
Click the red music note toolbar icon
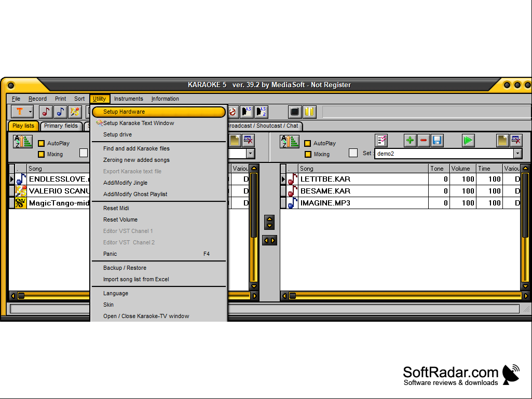click(x=46, y=112)
